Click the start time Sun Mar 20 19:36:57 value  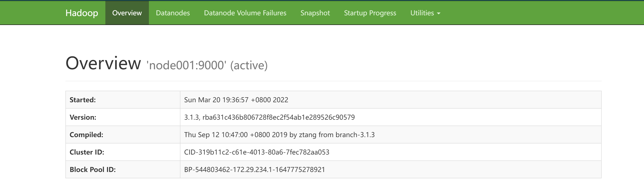(236, 100)
